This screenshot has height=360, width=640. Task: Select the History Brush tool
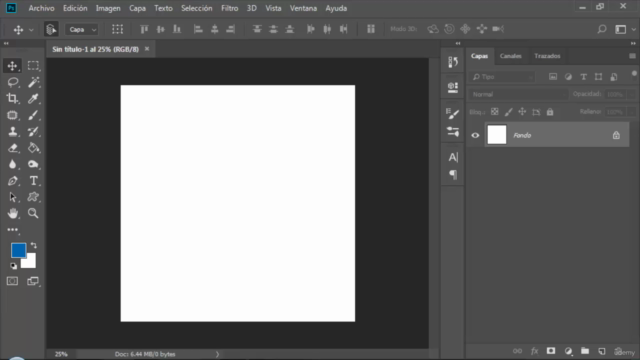point(33,131)
